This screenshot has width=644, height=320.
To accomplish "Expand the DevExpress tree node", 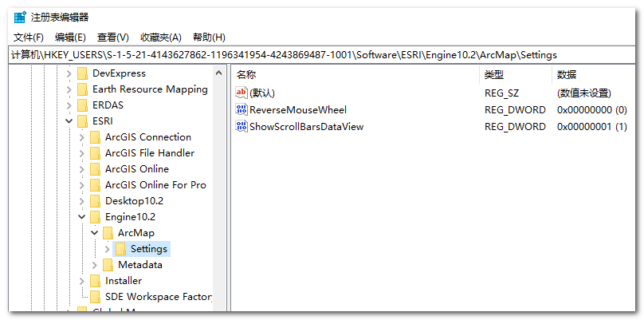I will pos(69,73).
